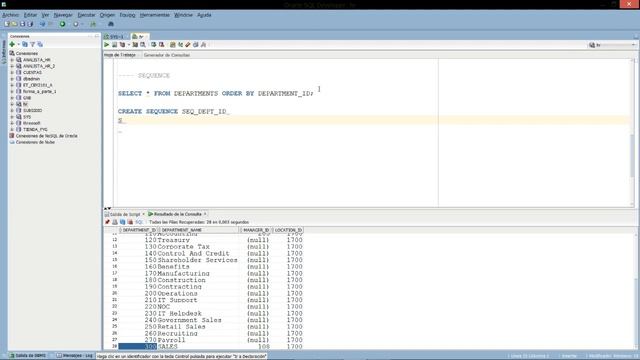This screenshot has height=360, width=640.
Task: Select the SUBSIDIO connection in the tree
Action: (x=32, y=111)
